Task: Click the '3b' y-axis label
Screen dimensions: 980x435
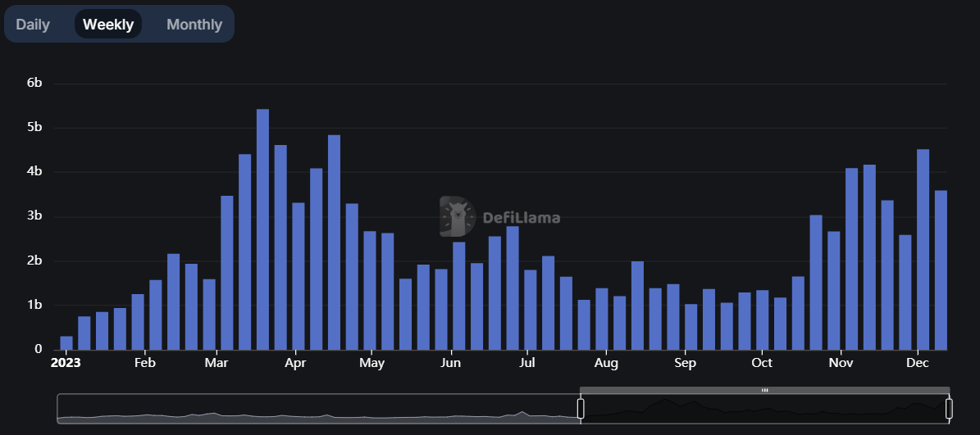Action: (x=34, y=216)
